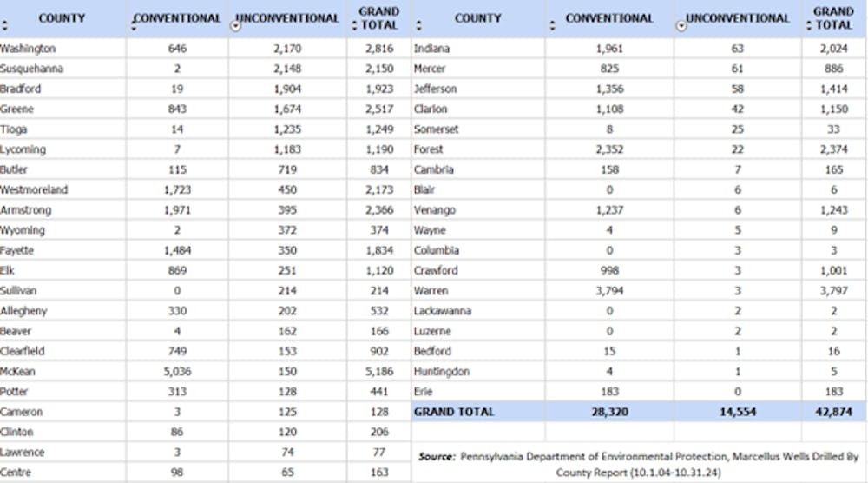The width and height of the screenshot is (868, 483).
Task: Click Susquehanna's unconventional value 2,148
Action: (287, 69)
